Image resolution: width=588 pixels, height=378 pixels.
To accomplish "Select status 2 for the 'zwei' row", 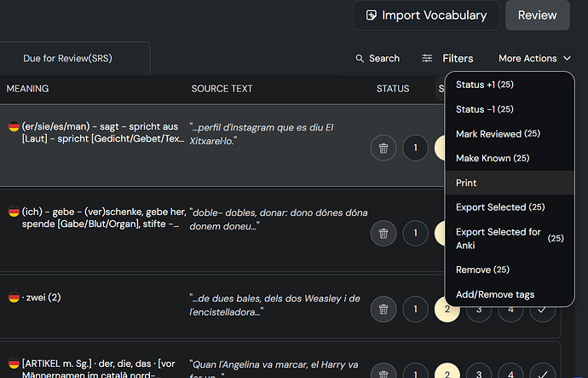I will pyautogui.click(x=447, y=310).
